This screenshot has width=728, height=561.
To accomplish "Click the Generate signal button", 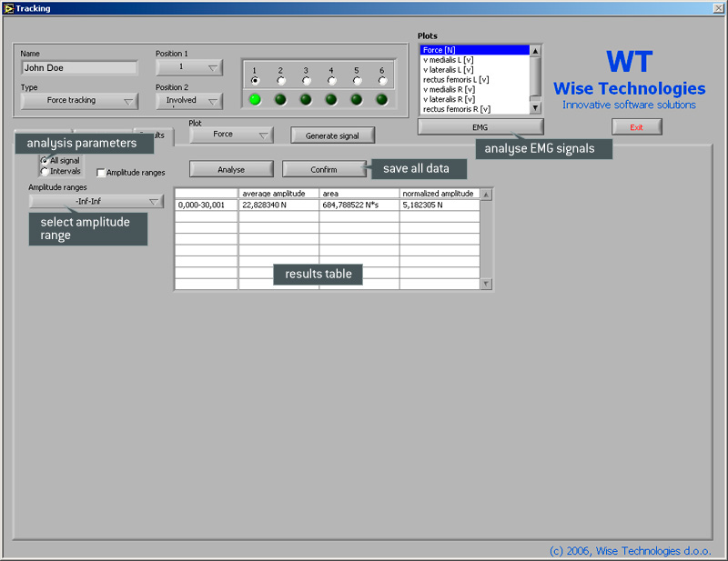I will pyautogui.click(x=332, y=135).
